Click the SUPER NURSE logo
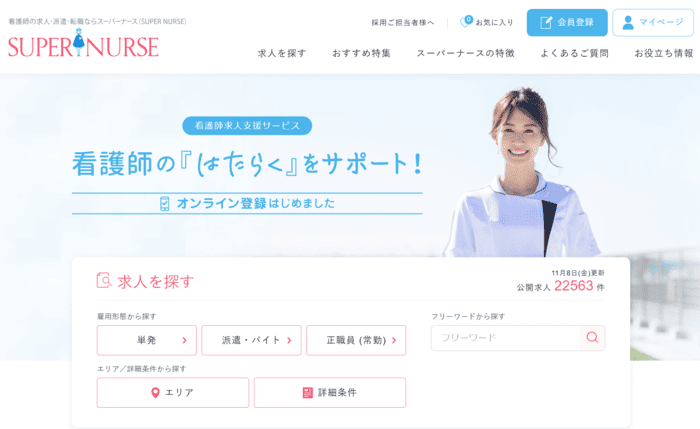 click(83, 43)
